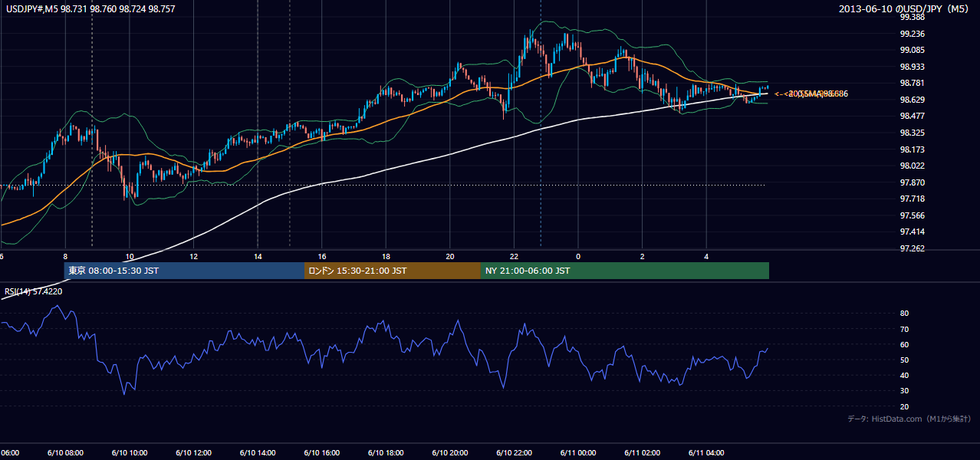Click the hour 22 tick on price chart
Image resolution: width=980 pixels, height=460 pixels.
[x=514, y=257]
